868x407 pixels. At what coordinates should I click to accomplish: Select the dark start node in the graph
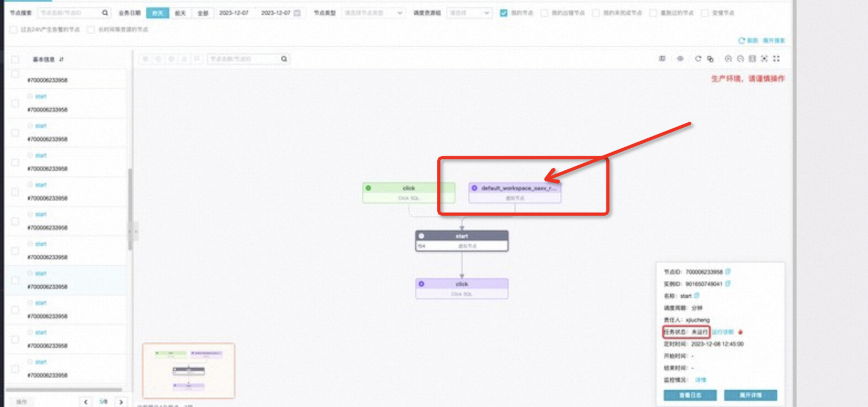pos(462,241)
